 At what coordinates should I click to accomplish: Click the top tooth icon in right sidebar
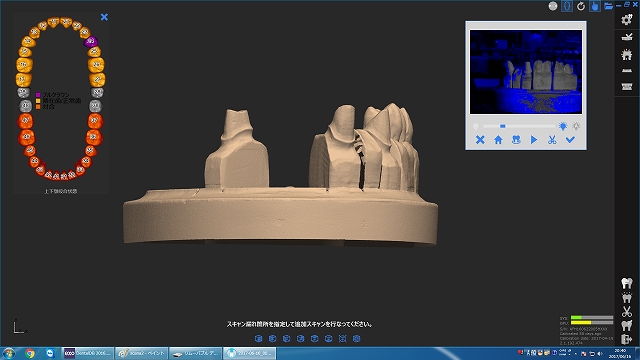click(x=627, y=283)
